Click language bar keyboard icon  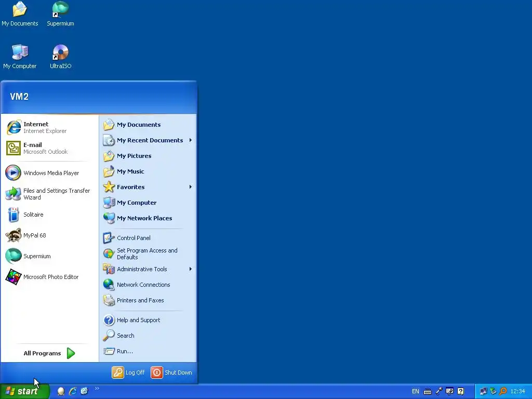(428, 392)
